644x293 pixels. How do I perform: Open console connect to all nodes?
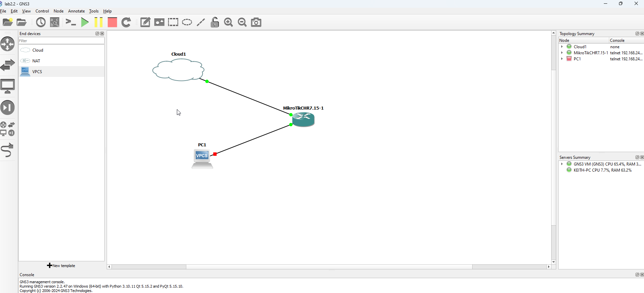[x=71, y=22]
